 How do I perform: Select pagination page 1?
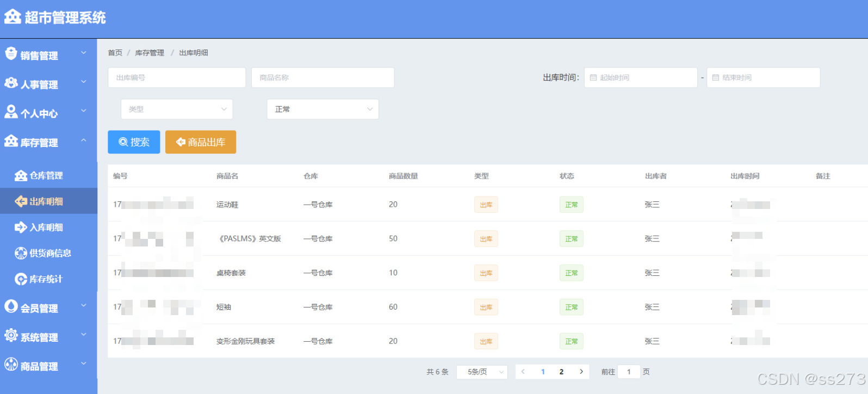(x=543, y=372)
